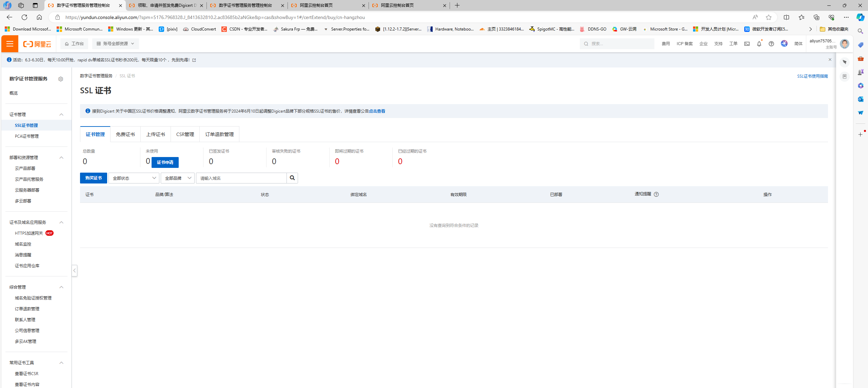The image size is (868, 388).
Task: Click the 请输入域名 input field
Action: (241, 178)
